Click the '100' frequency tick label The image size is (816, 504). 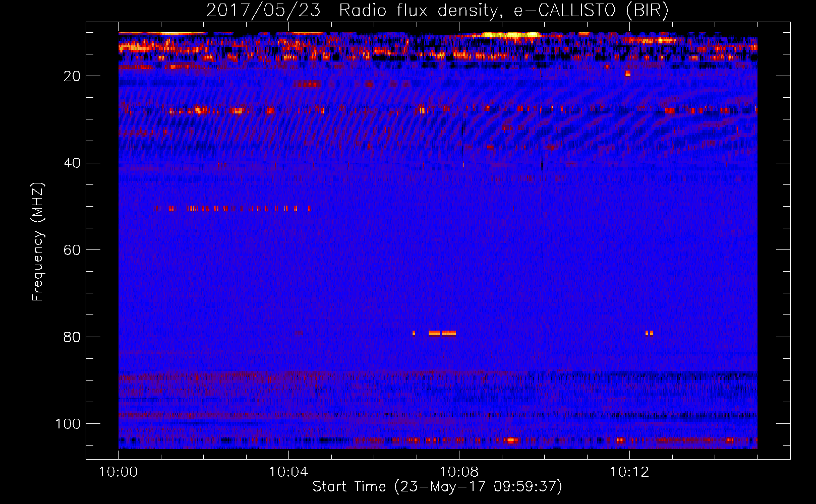click(x=68, y=424)
